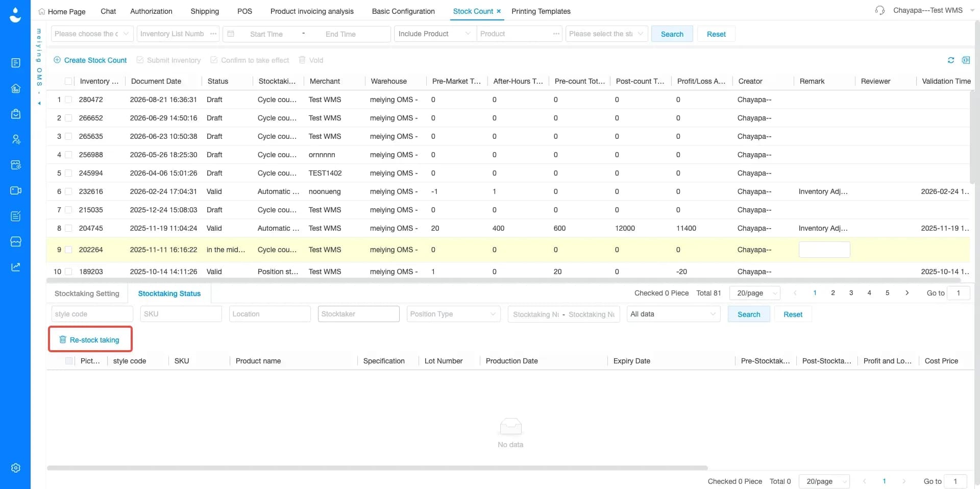This screenshot has height=489, width=980.
Task: Check the row for inventory 265635
Action: (x=68, y=136)
